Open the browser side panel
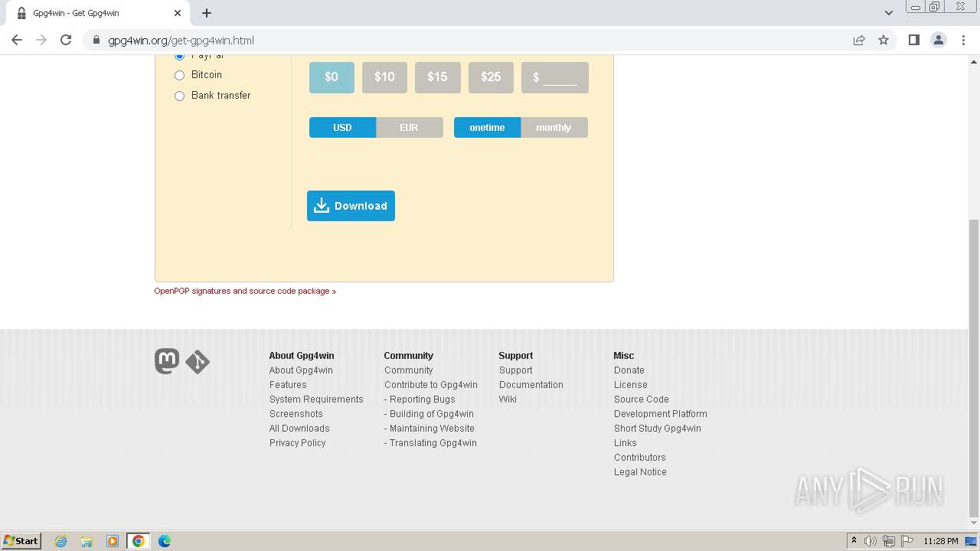Image resolution: width=980 pixels, height=551 pixels. click(x=913, y=40)
